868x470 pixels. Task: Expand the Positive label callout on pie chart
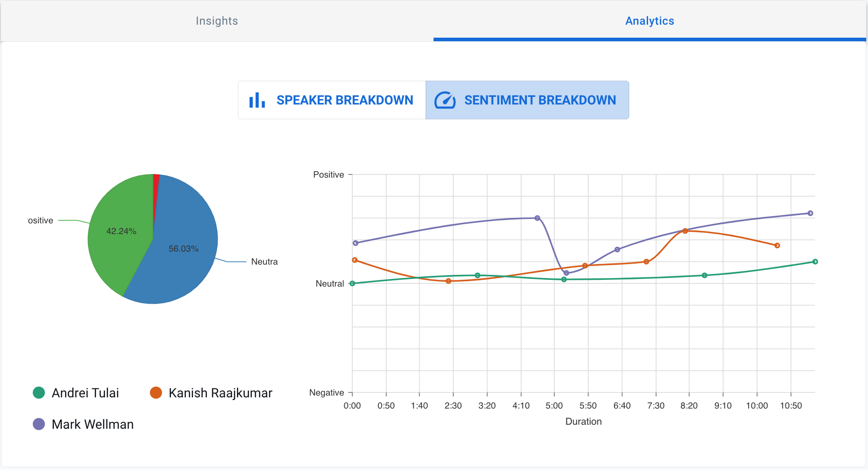[39, 220]
